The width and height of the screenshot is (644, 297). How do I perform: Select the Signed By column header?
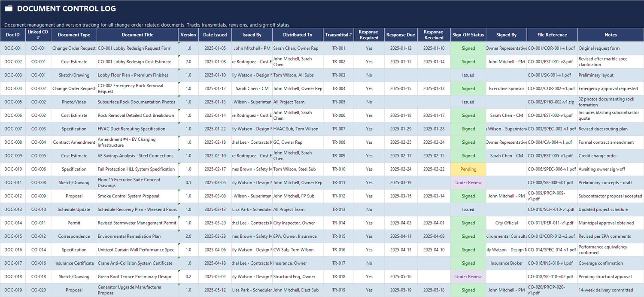pyautogui.click(x=506, y=35)
